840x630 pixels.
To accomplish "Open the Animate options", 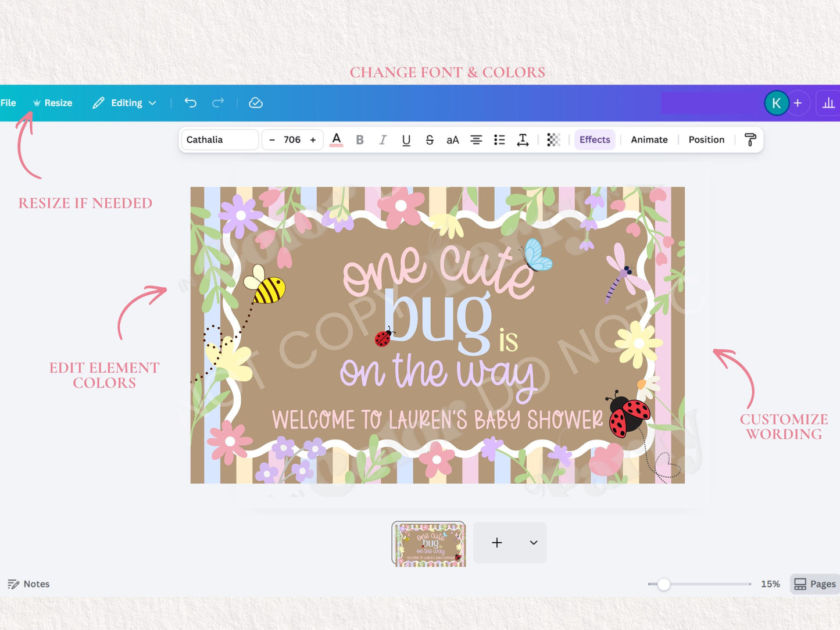I will (x=649, y=139).
